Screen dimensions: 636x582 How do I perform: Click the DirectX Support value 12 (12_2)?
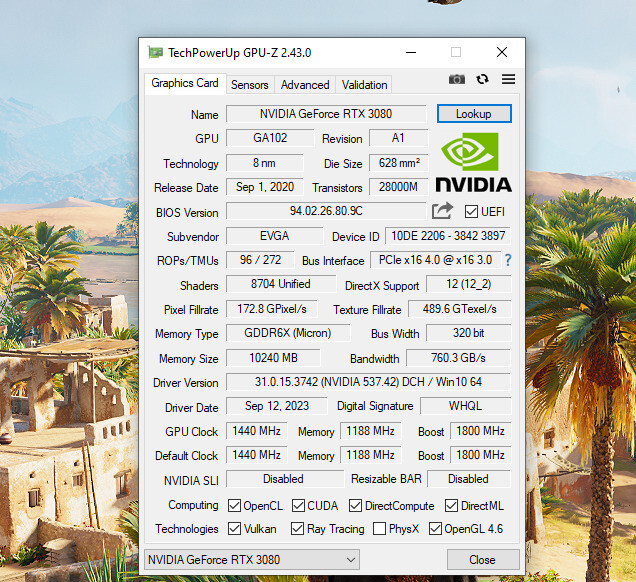click(x=468, y=284)
